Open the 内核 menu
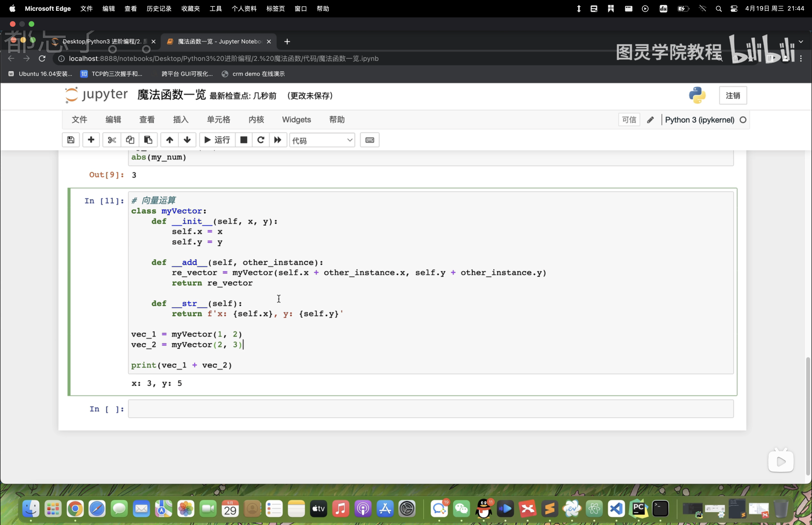Viewport: 812px width, 525px height. (256, 120)
